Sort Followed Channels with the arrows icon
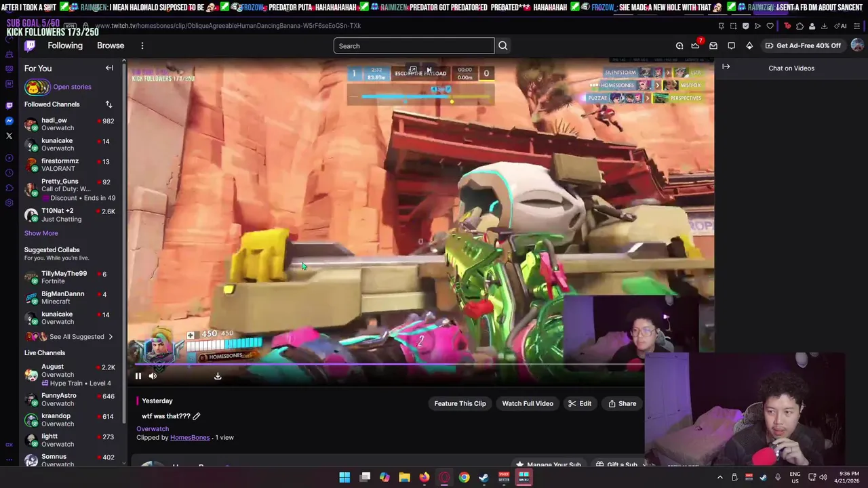Screen dimensions: 868x488 (108, 104)
